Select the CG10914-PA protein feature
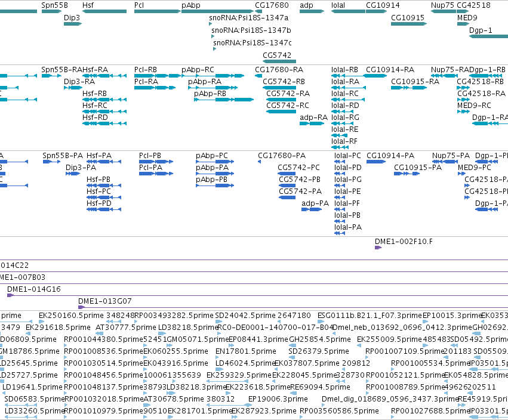Viewport: 508px width, 420px height. tap(376, 162)
